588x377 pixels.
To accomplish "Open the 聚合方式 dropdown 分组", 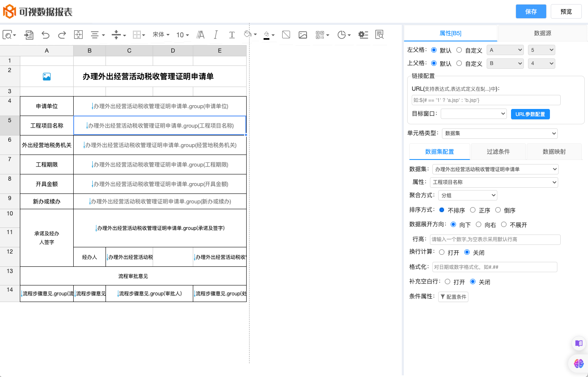I will [x=468, y=195].
